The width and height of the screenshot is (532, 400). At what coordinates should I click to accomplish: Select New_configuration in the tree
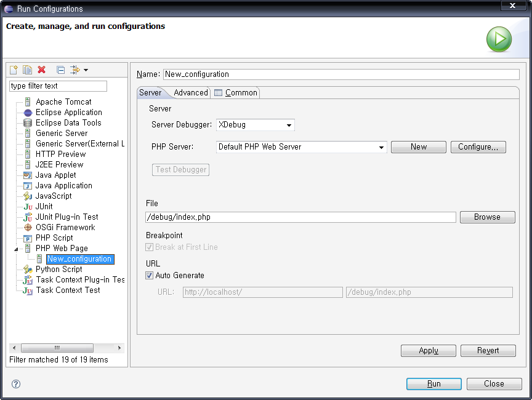tap(80, 259)
